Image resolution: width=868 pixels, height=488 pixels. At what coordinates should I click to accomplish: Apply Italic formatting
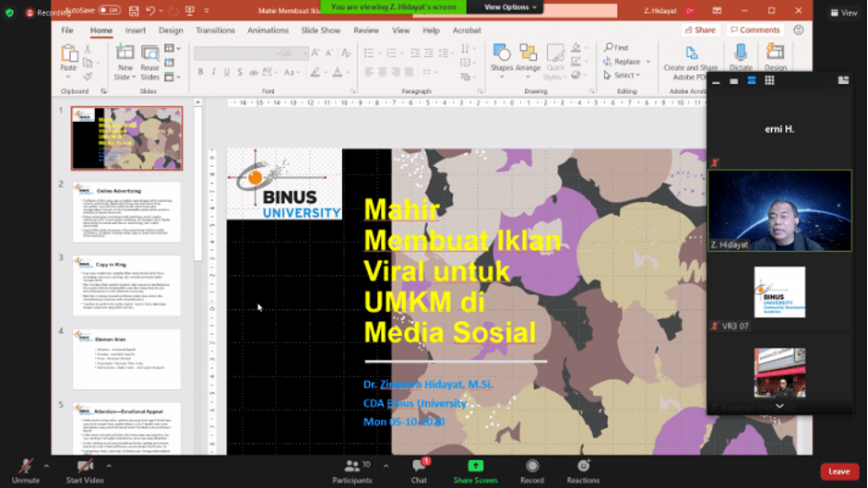[214, 72]
